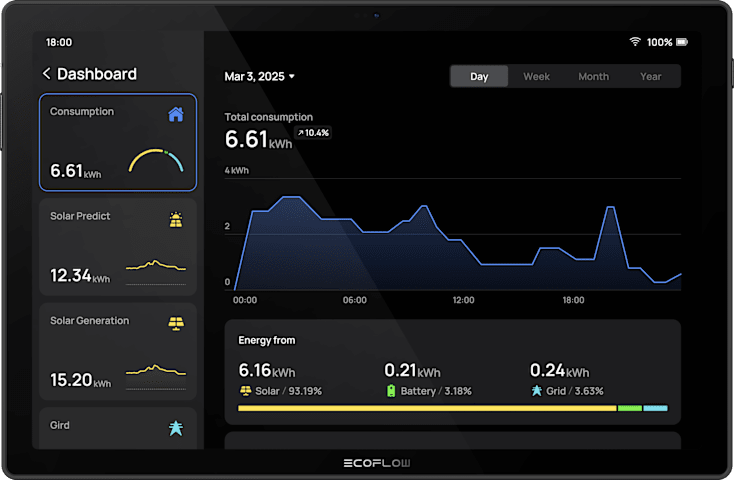The width and height of the screenshot is (734, 480).
Task: Click the yellow solar segment of energy bar
Action: pyautogui.click(x=427, y=408)
